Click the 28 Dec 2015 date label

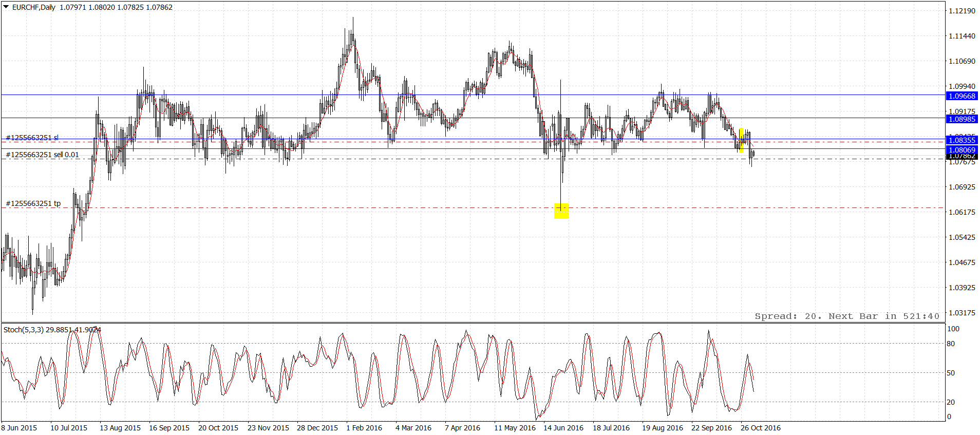point(317,428)
